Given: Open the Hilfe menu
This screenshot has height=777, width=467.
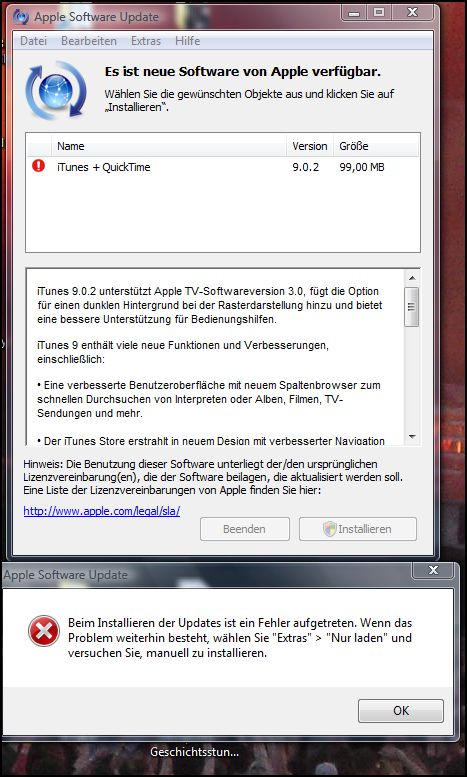Looking at the screenshot, I should click(x=187, y=41).
